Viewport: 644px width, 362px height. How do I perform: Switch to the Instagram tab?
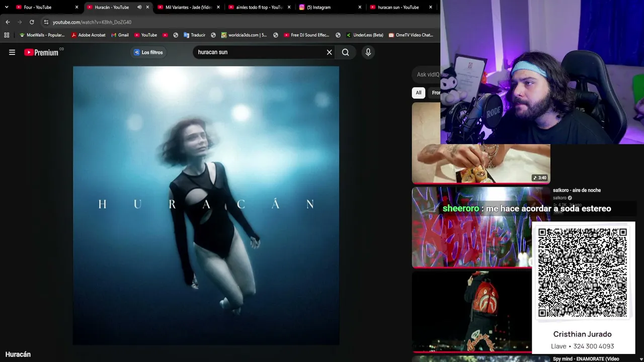click(318, 7)
